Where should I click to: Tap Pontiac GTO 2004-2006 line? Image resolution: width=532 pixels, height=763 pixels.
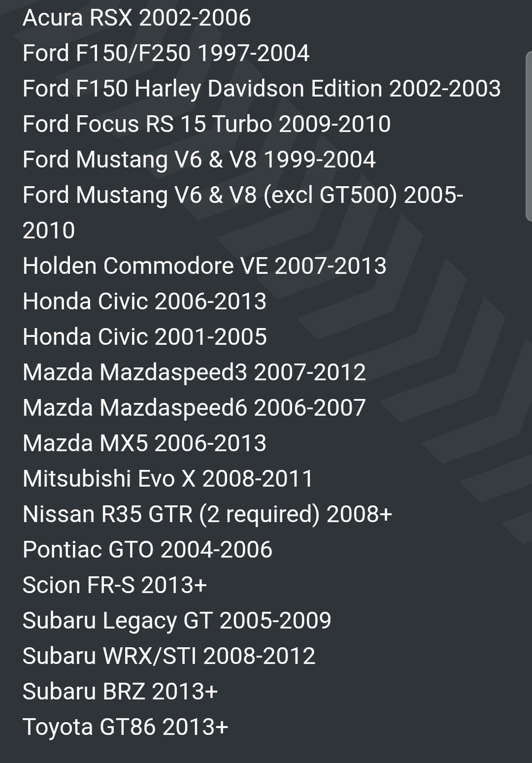click(x=147, y=550)
